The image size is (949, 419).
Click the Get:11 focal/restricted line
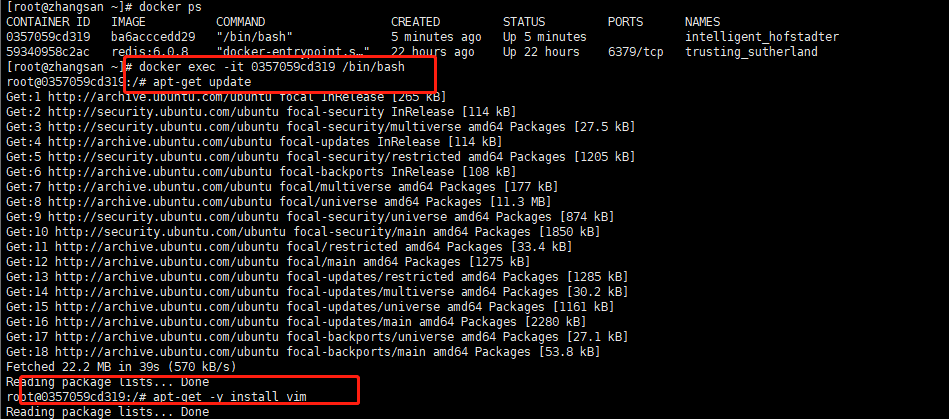(x=289, y=246)
